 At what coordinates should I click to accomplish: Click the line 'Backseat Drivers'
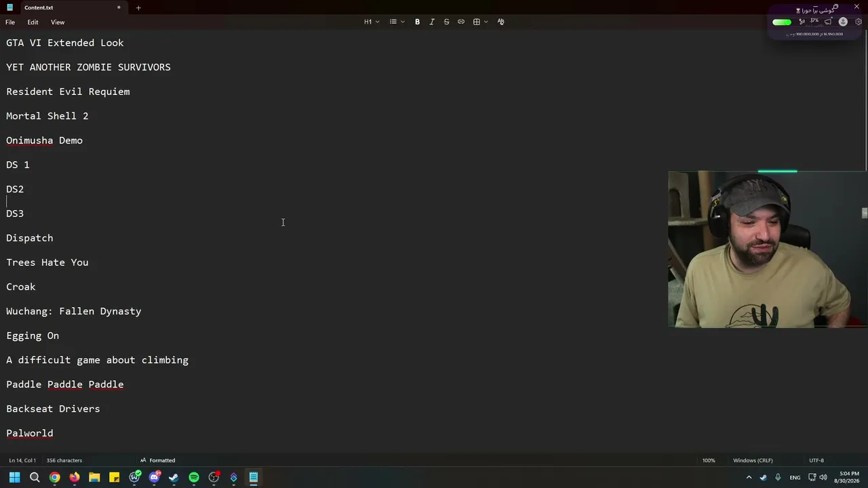(x=53, y=409)
